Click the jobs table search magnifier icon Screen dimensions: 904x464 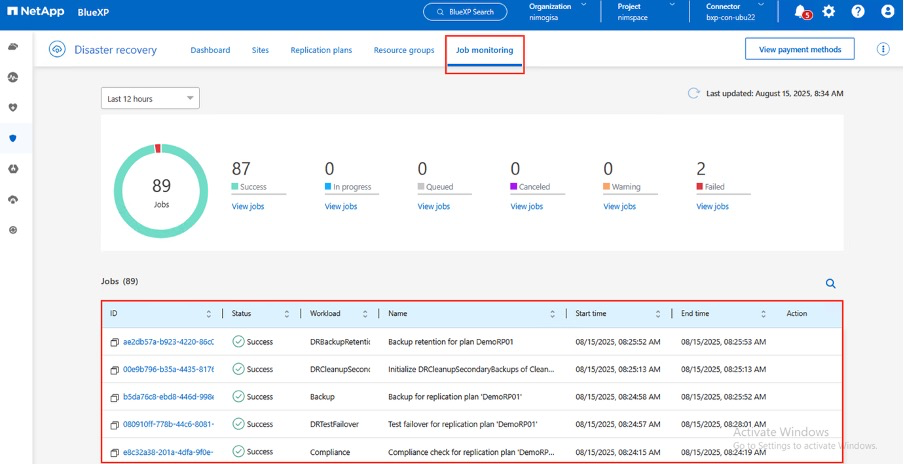[830, 283]
